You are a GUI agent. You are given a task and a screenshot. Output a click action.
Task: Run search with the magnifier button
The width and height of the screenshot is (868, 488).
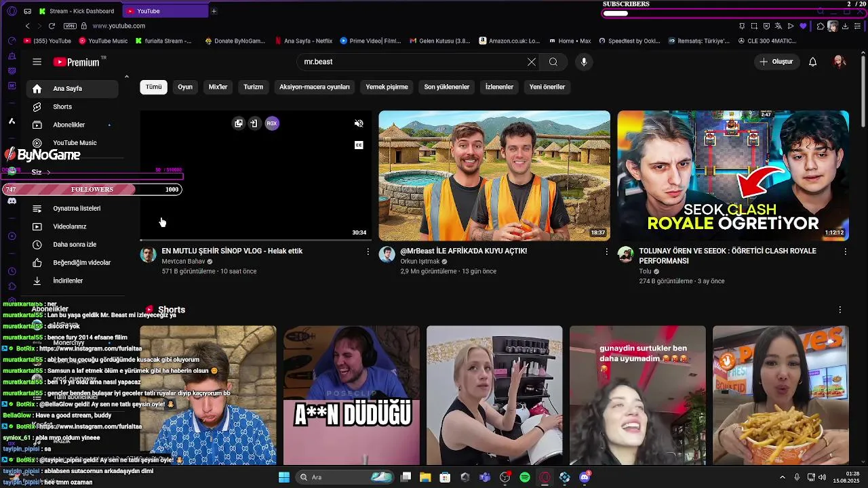pos(553,62)
